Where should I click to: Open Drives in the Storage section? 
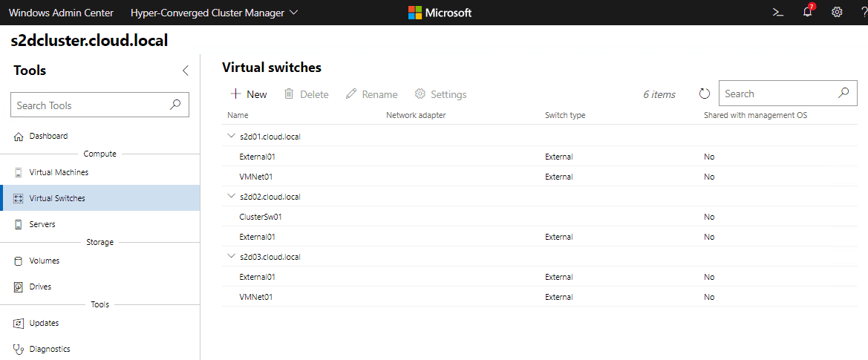click(x=40, y=287)
